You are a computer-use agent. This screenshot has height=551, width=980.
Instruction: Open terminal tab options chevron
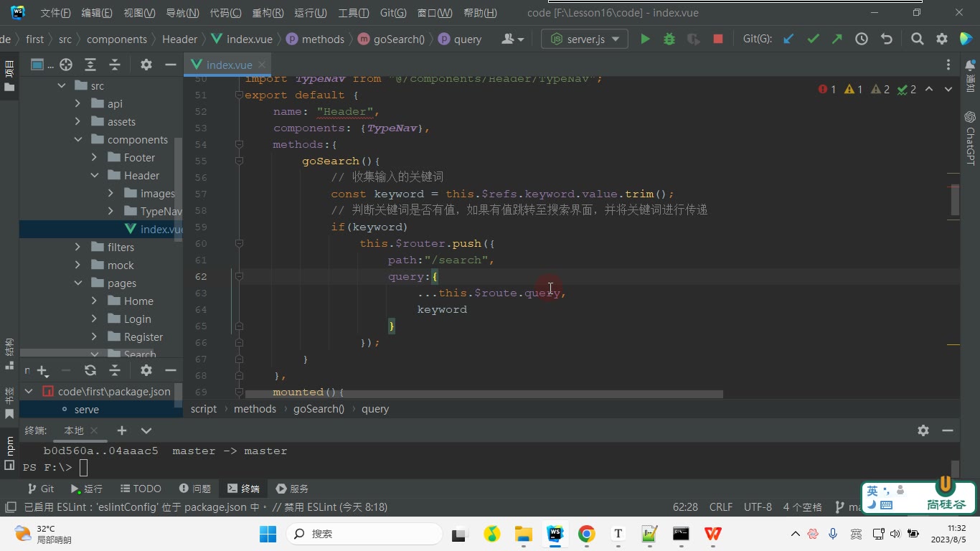click(146, 430)
